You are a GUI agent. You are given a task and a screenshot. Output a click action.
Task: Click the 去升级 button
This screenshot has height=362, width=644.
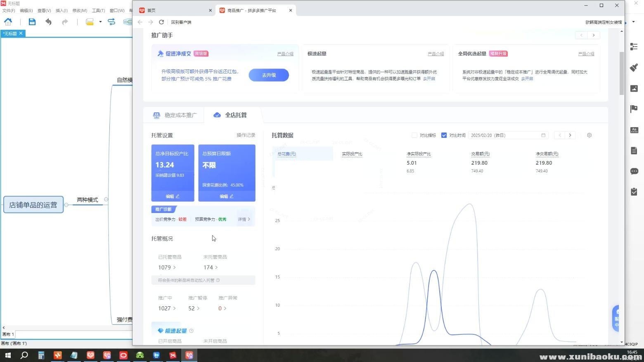coord(268,75)
